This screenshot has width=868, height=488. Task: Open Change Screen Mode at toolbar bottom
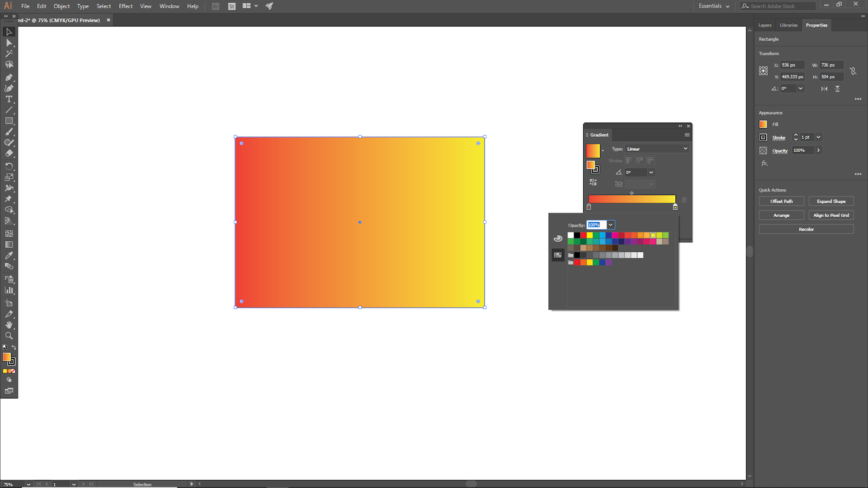tap(9, 391)
